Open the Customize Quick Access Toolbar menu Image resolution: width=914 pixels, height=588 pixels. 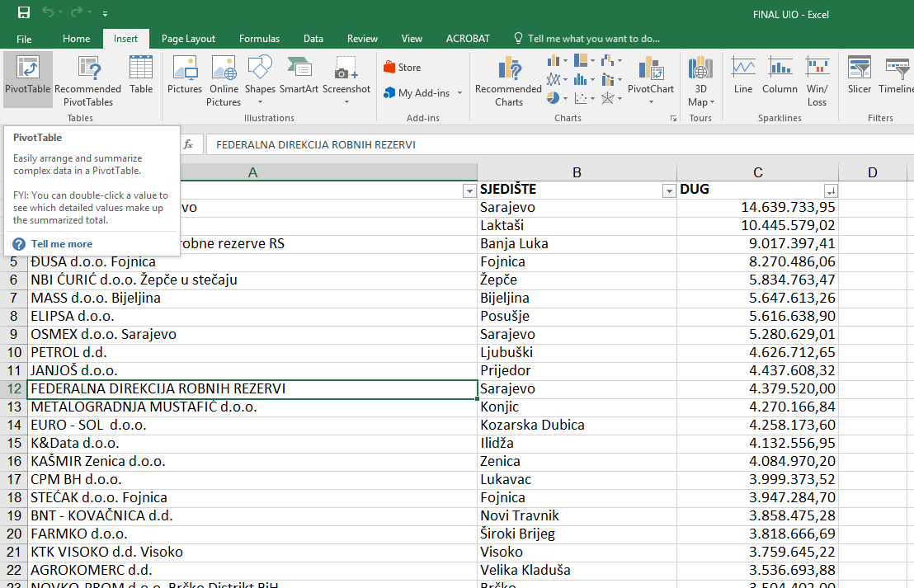(105, 13)
